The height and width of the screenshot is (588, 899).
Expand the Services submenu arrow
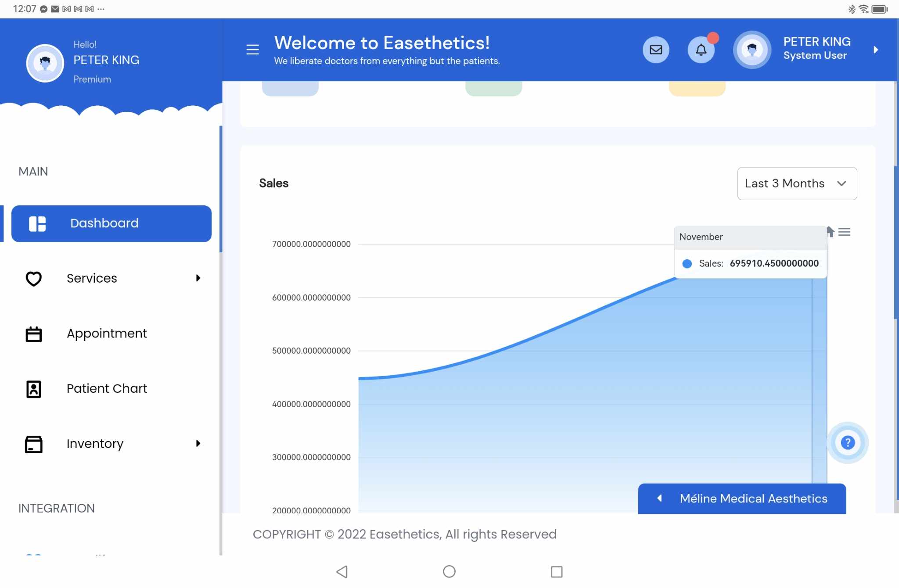[x=198, y=278]
